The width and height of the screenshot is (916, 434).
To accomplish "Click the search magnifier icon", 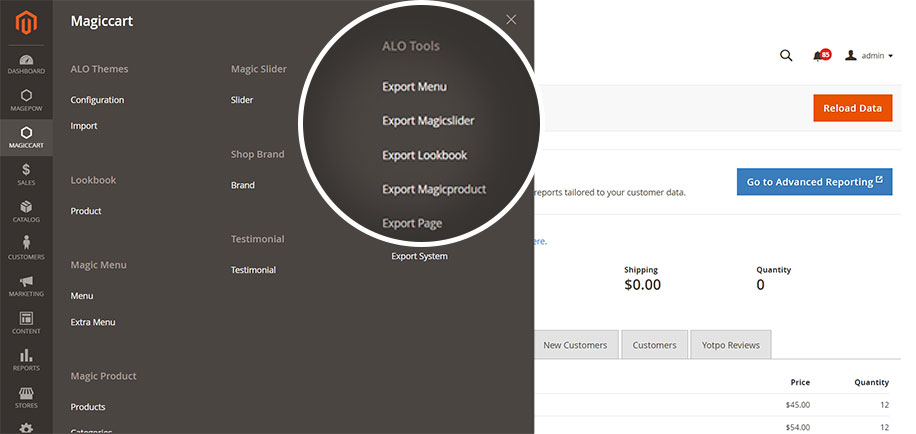I will [786, 55].
